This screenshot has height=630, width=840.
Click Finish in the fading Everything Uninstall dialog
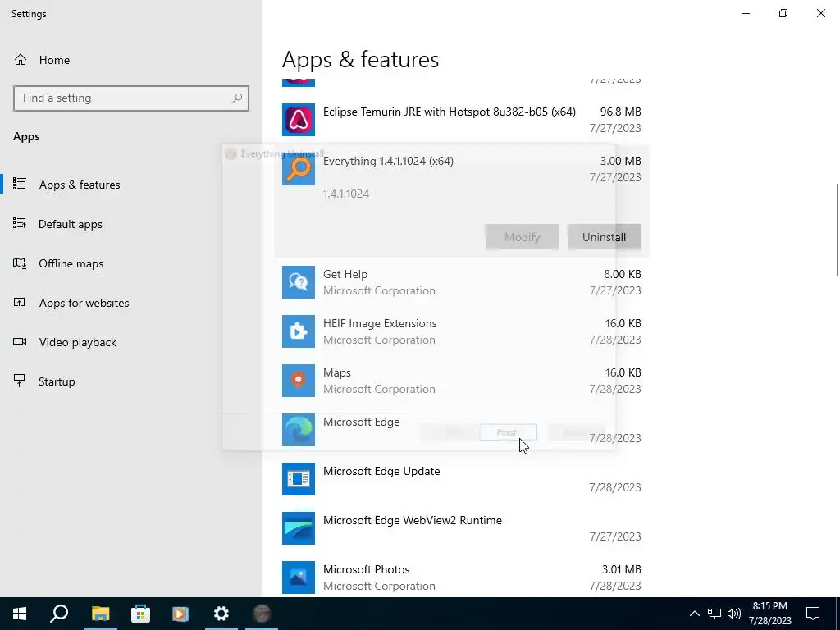point(508,432)
